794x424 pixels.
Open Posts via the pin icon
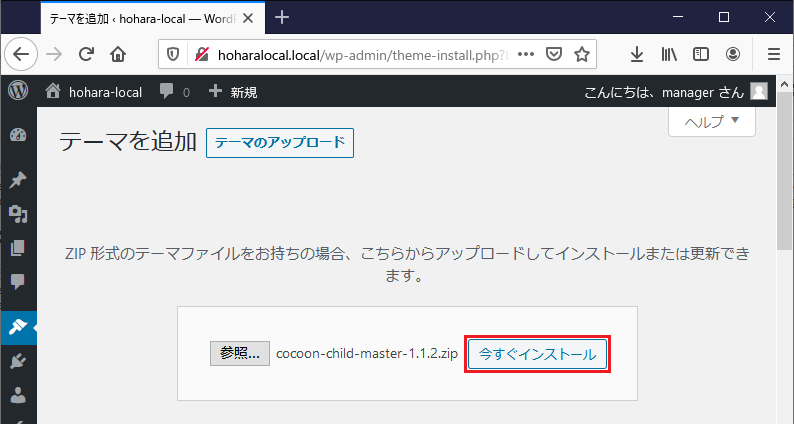17,180
